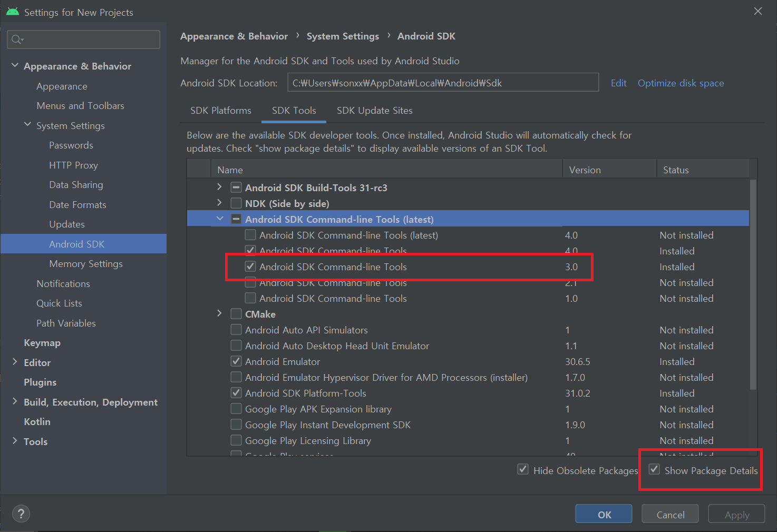Expand Build, Execution, Deployment section

point(15,401)
